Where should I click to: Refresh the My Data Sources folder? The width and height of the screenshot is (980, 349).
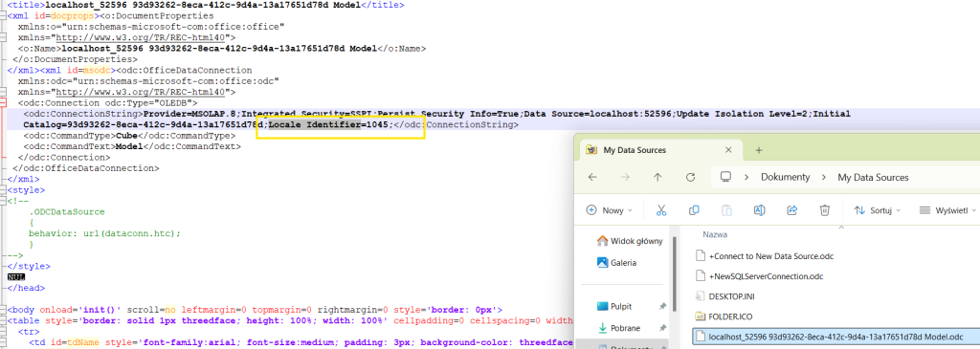[x=691, y=177]
